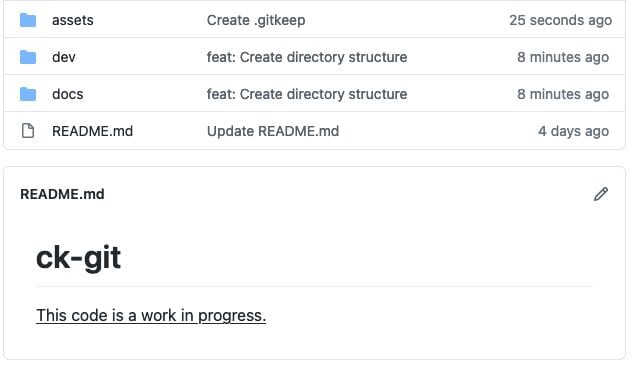Image resolution: width=631 pixels, height=366 pixels.
Task: Follow the work in progress underlined link
Action: coord(151,315)
